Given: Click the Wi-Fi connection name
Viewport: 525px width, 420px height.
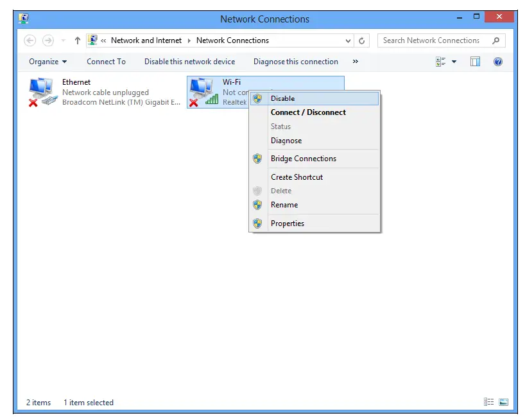Looking at the screenshot, I should pyautogui.click(x=232, y=82).
